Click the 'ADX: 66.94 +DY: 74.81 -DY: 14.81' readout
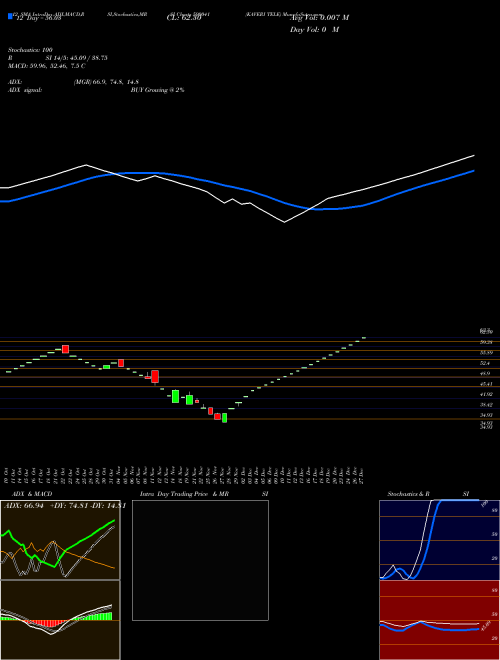 [x=65, y=506]
